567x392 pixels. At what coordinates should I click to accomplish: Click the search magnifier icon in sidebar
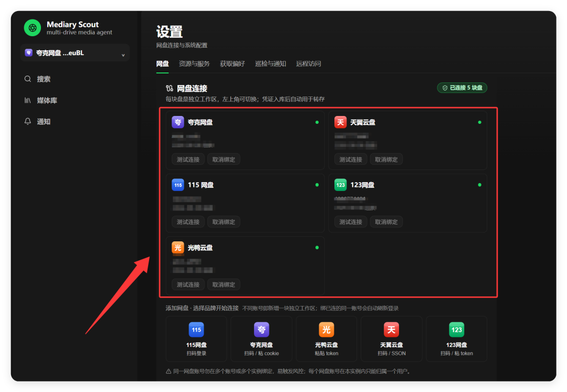click(28, 79)
